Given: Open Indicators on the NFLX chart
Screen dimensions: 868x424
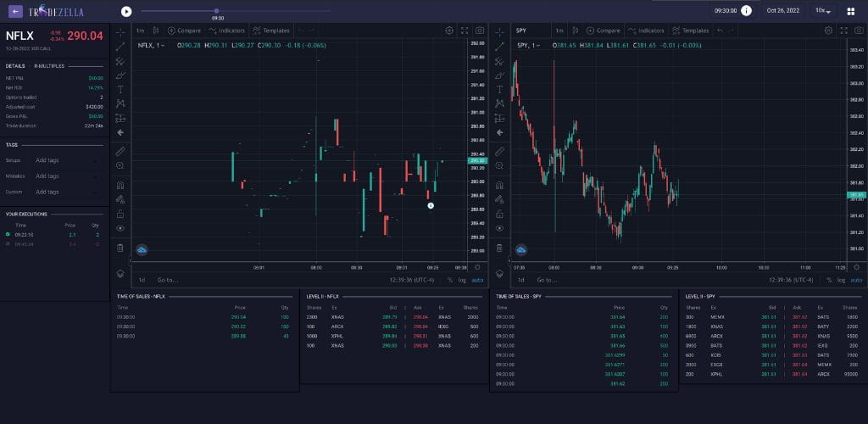Looking at the screenshot, I should pos(228,31).
